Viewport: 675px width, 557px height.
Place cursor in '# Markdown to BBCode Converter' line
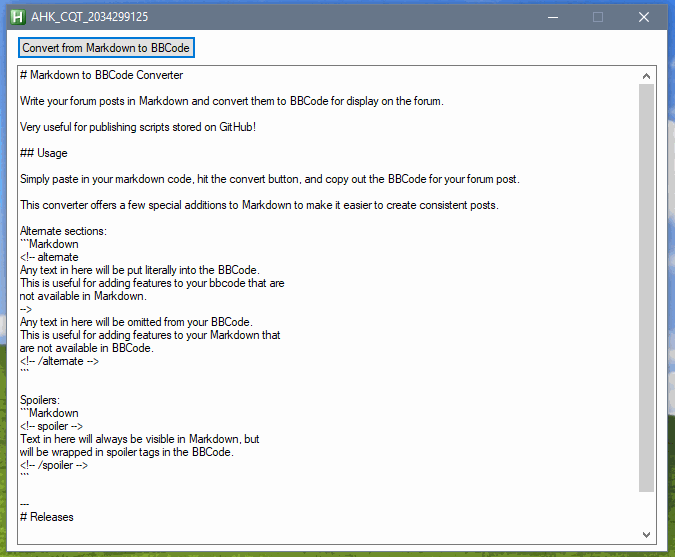(x=102, y=75)
